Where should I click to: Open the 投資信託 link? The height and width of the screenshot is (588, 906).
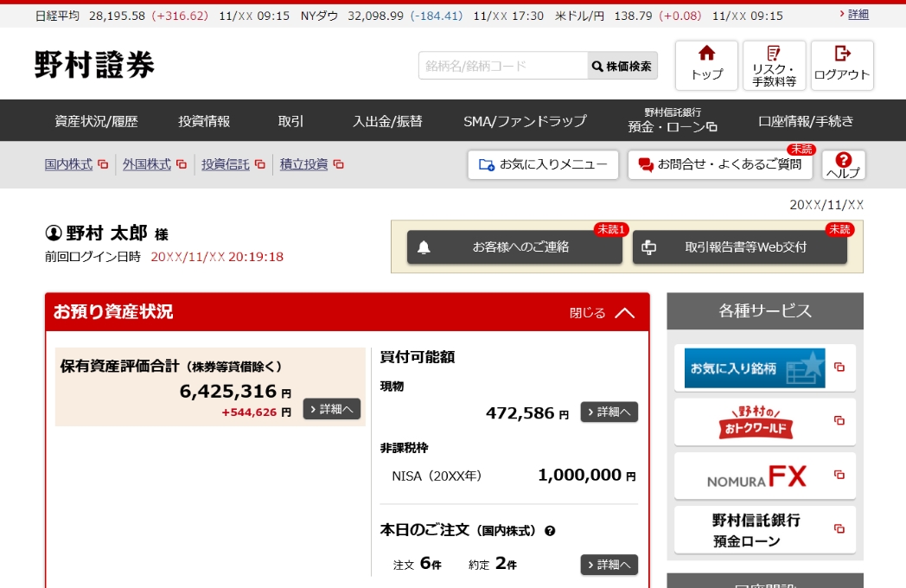tap(226, 165)
